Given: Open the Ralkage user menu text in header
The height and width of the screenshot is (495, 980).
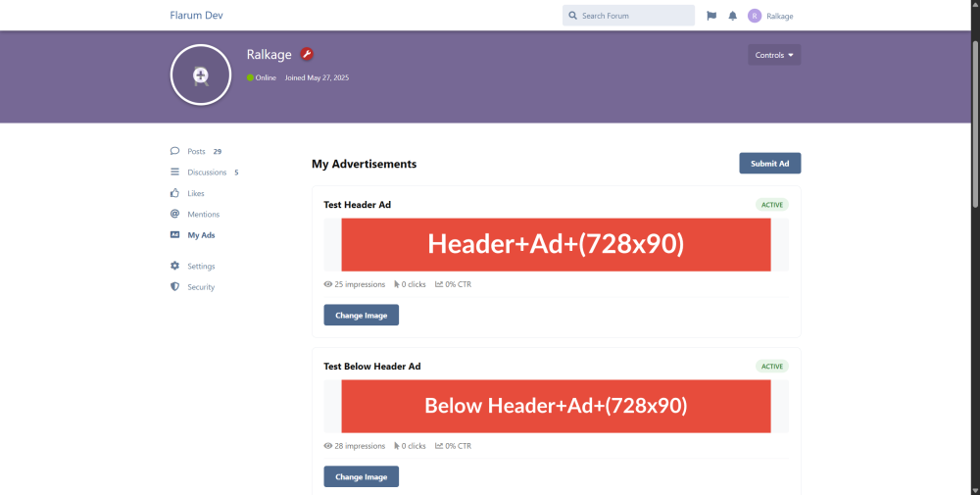Looking at the screenshot, I should [x=779, y=17].
